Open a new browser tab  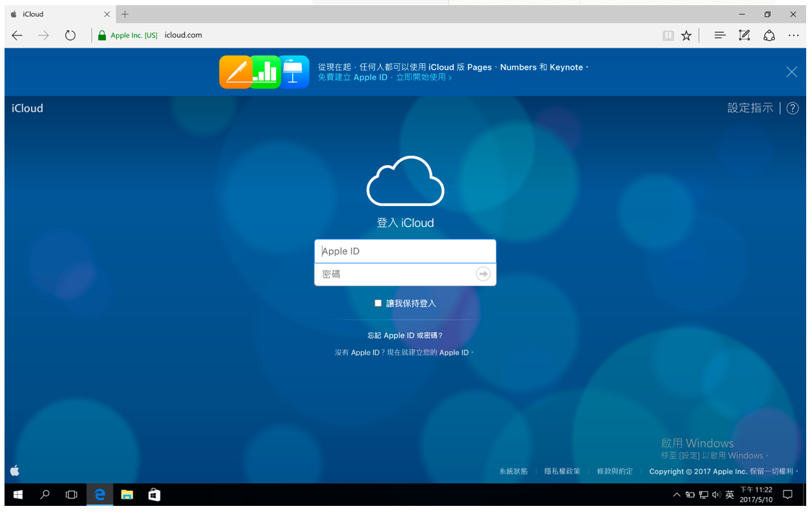[125, 14]
